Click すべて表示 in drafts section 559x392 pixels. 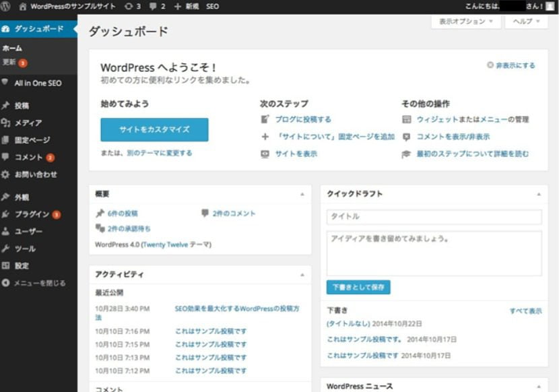525,311
